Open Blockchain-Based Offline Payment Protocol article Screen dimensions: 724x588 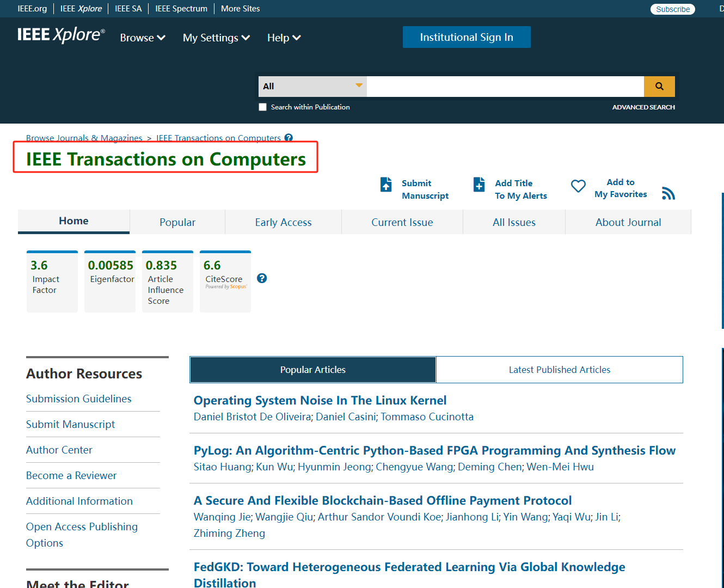click(383, 500)
